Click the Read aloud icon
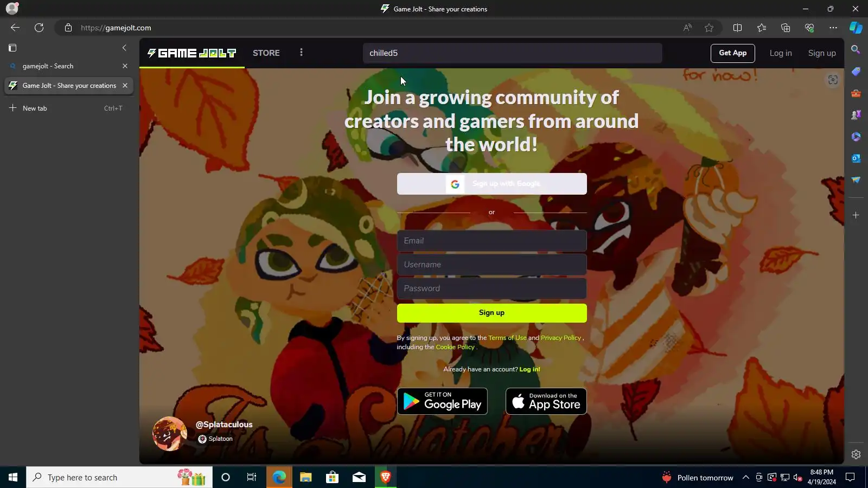The image size is (868, 488). pyautogui.click(x=687, y=28)
